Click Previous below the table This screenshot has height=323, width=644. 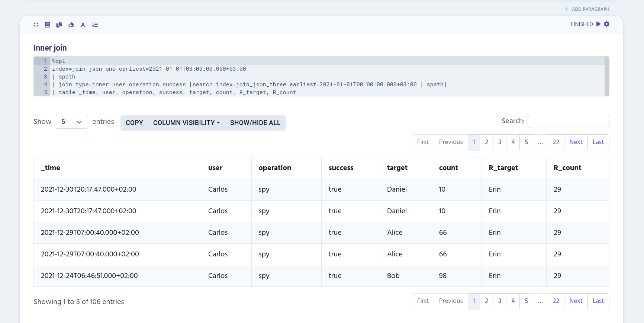pyautogui.click(x=451, y=301)
